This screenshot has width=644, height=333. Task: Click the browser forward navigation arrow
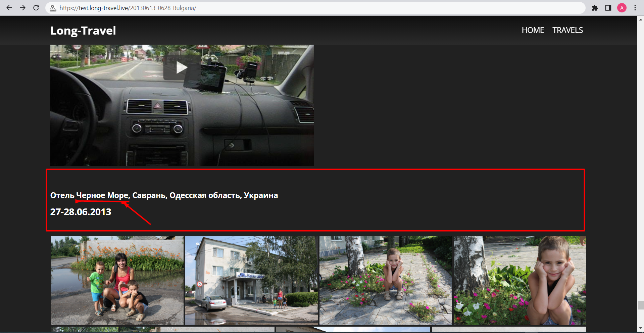(22, 8)
